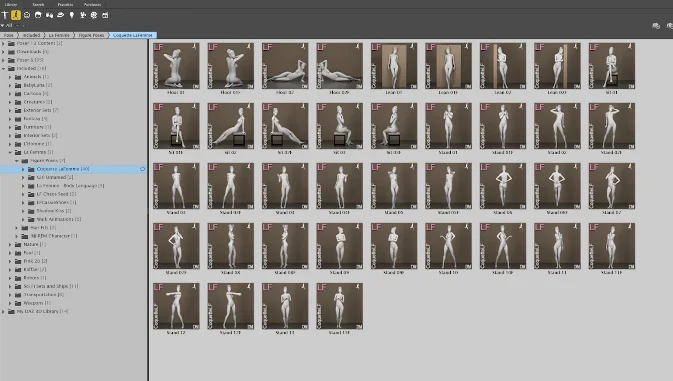Select the Stand 06 pose thumbnail

click(x=503, y=186)
